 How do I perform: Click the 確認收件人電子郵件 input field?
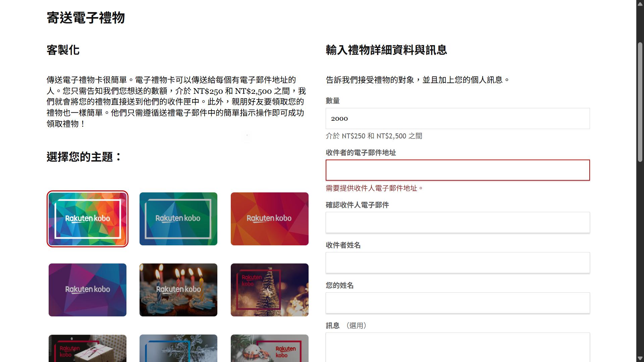458,222
